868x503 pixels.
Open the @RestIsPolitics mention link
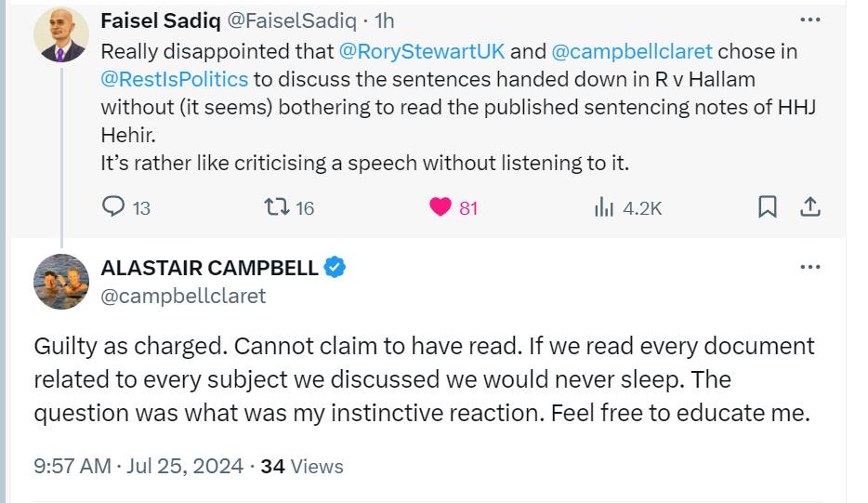tap(175, 79)
